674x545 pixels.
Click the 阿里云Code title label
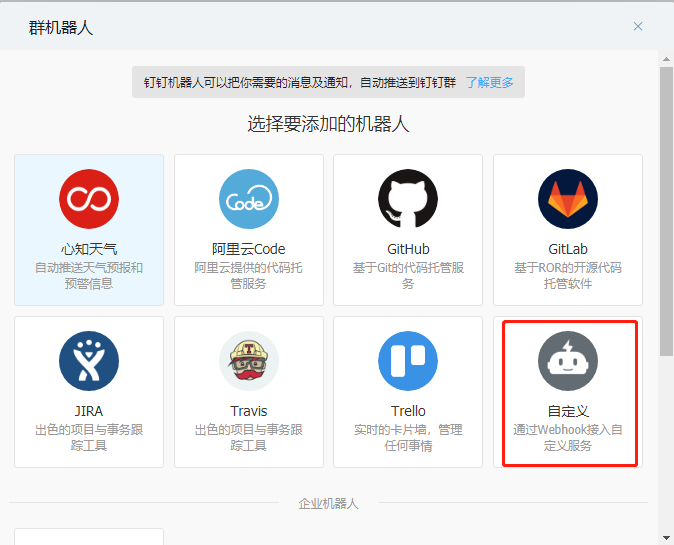(249, 249)
